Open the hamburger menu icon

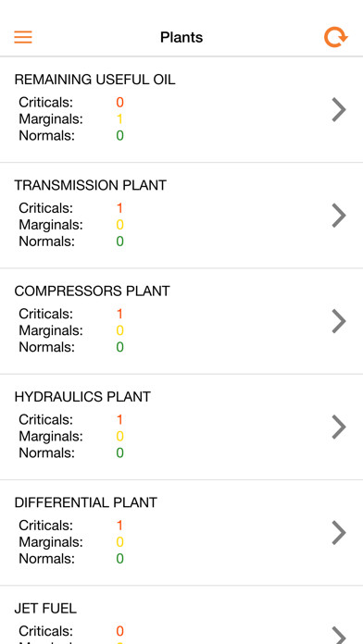click(x=23, y=37)
